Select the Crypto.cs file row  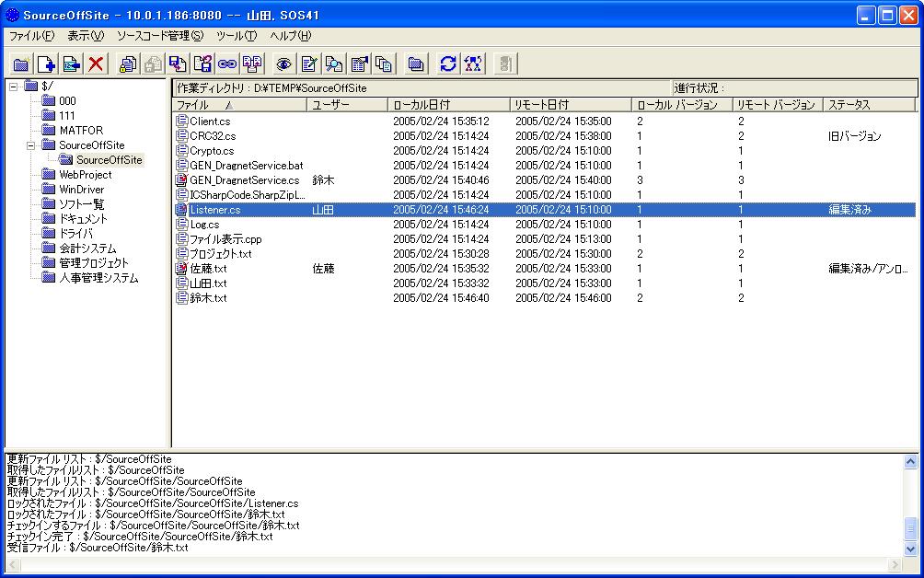545,150
